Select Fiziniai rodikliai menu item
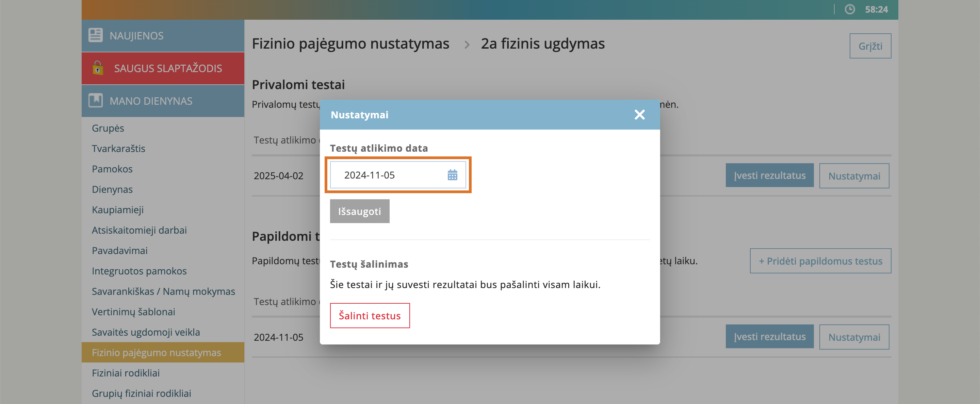Viewport: 980px width, 404px height. point(126,373)
